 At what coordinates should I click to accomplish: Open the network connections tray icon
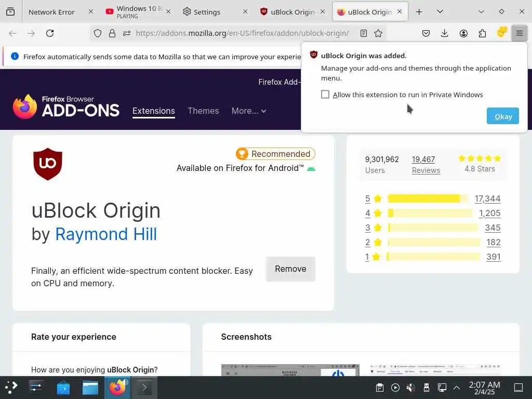click(442, 388)
